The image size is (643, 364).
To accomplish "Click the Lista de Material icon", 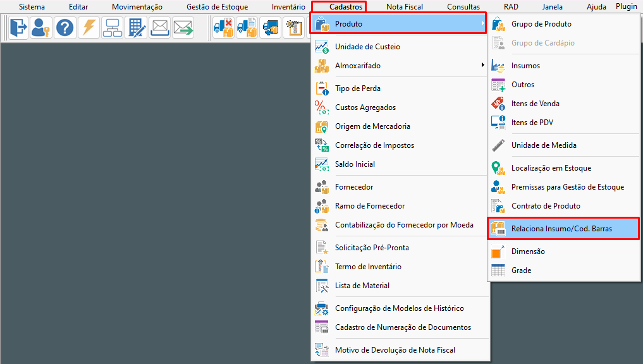I will [322, 285].
